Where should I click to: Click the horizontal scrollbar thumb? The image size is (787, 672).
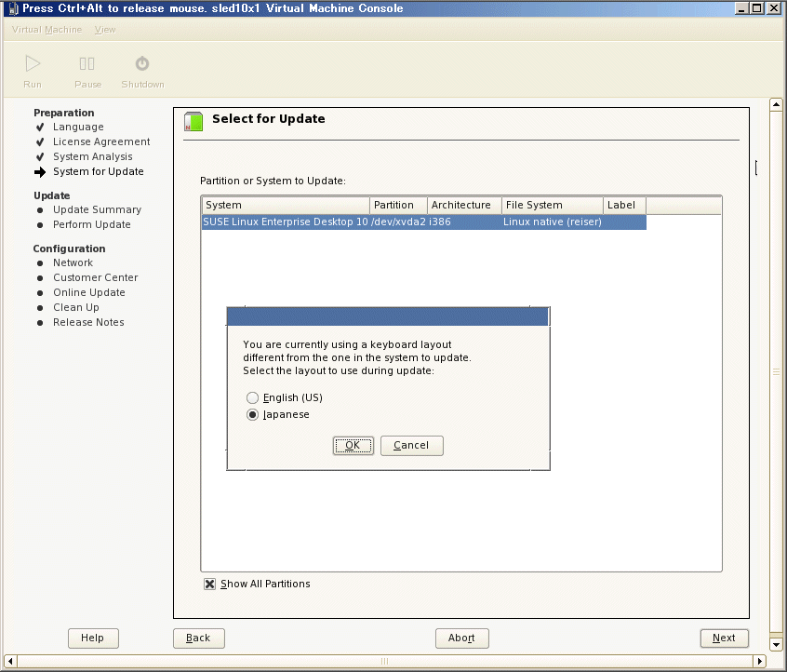pos(385,661)
